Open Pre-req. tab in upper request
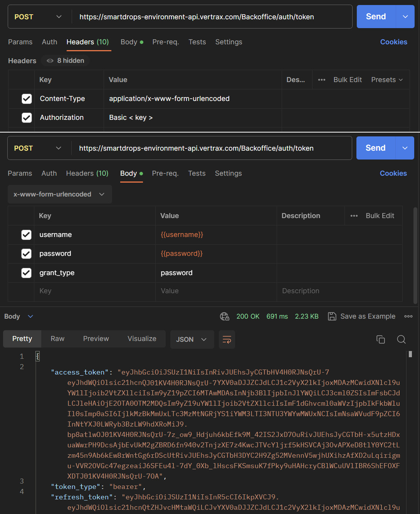Image resolution: width=420 pixels, height=514 pixels. click(x=166, y=42)
